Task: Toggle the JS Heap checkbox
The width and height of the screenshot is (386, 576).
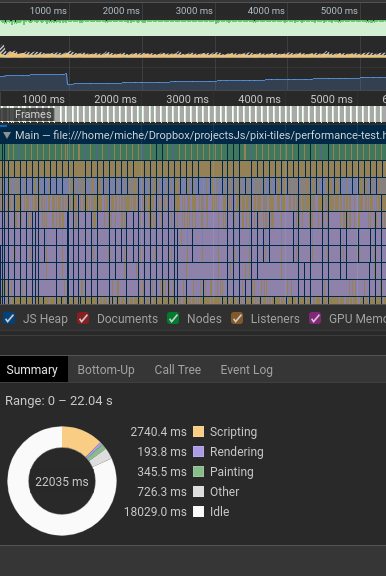Action: pyautogui.click(x=9, y=318)
